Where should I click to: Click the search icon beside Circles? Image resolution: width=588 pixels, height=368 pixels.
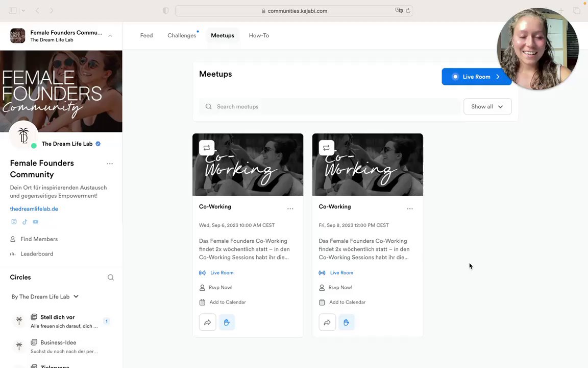click(x=111, y=278)
